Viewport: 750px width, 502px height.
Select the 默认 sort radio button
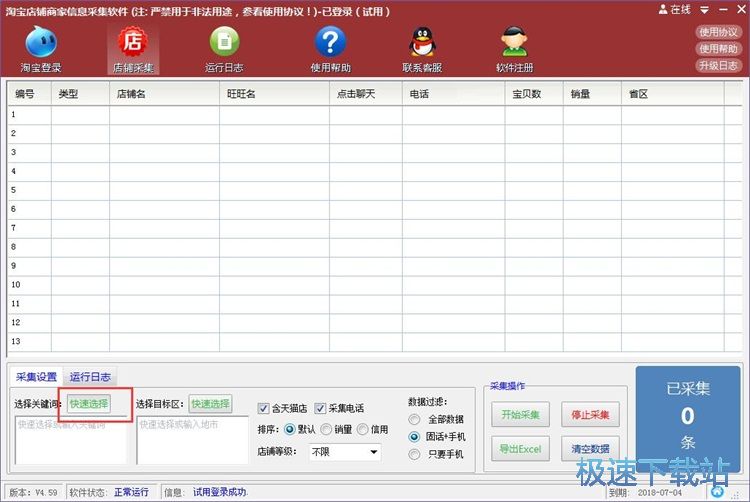(289, 429)
